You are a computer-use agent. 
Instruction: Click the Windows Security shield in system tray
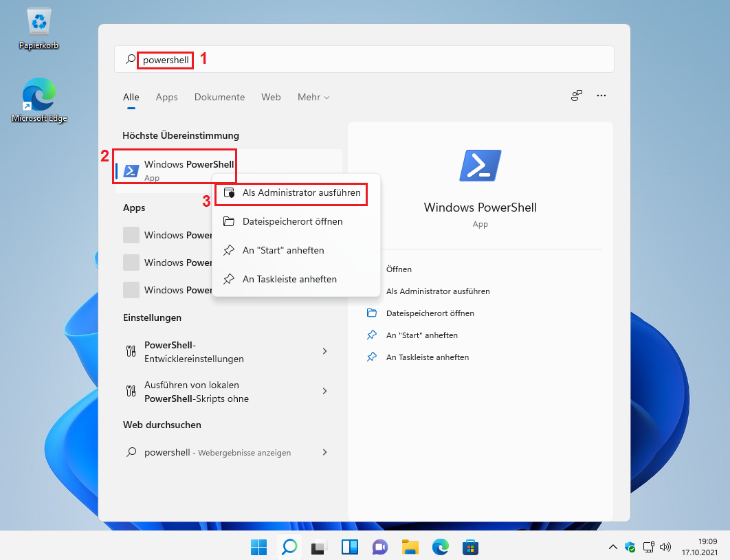(x=630, y=547)
